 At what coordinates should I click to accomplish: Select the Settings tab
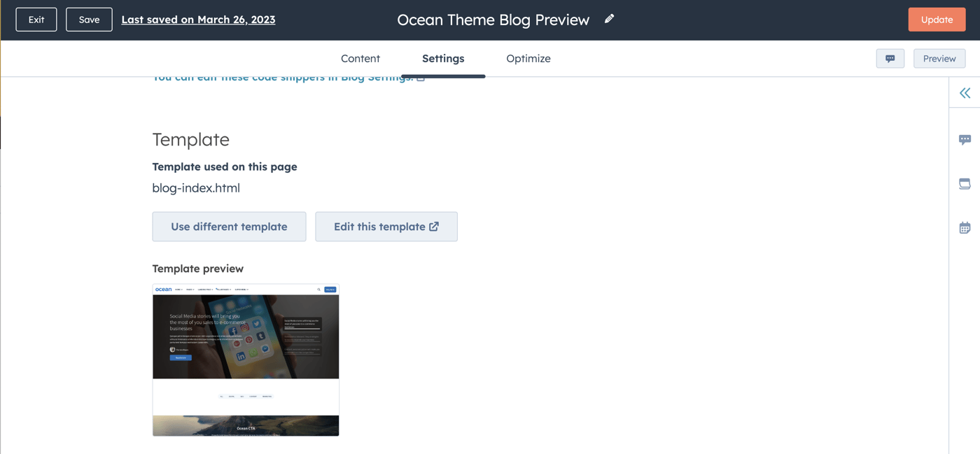tap(442, 58)
